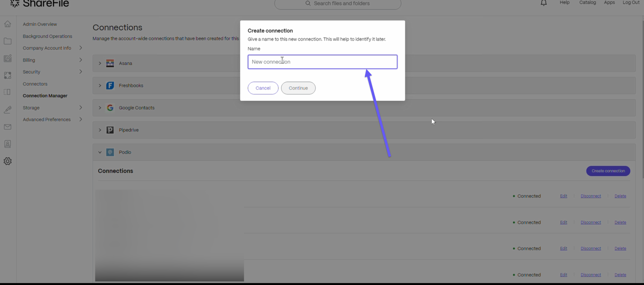
Task: Expand the Freshbooks connections row
Action: 100,85
